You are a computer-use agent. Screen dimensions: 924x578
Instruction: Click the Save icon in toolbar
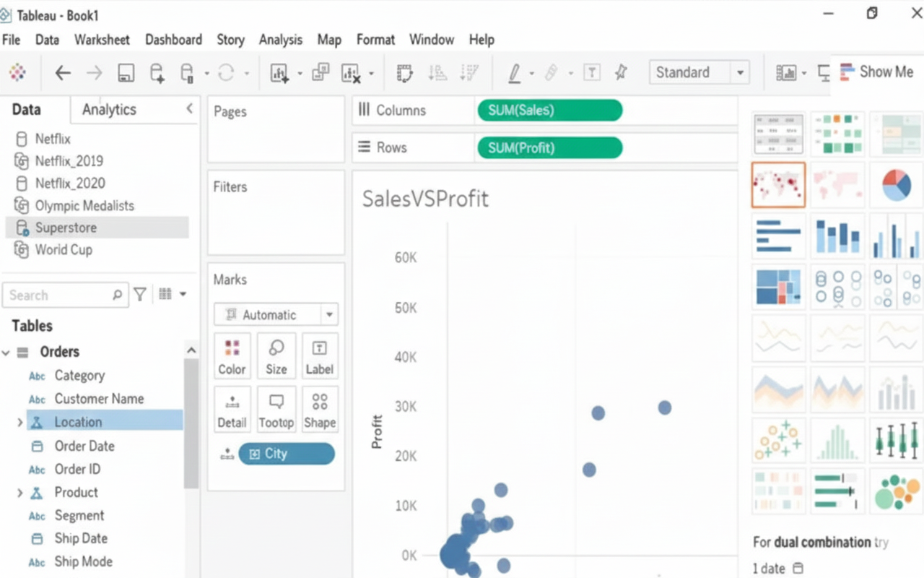(126, 73)
